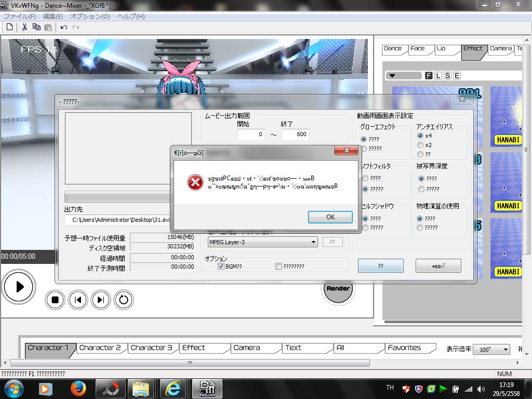This screenshot has width=532, height=399.
Task: Select anti-aliasing x4 radio button
Action: (x=420, y=136)
